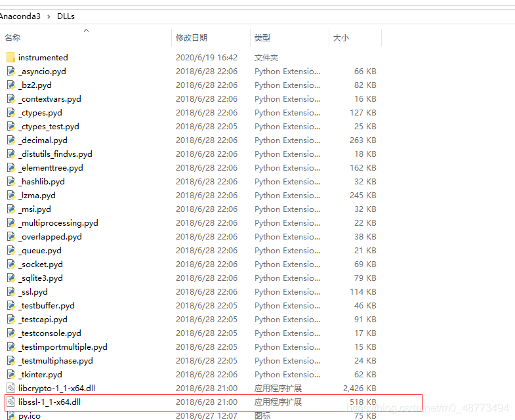Select the _ssl.pyd file icon
This screenshot has width=515, height=420.
[x=11, y=292]
